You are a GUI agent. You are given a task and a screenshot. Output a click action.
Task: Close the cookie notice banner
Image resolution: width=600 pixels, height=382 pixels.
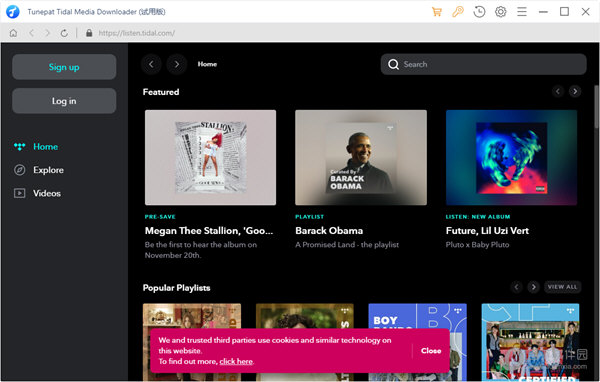click(431, 351)
